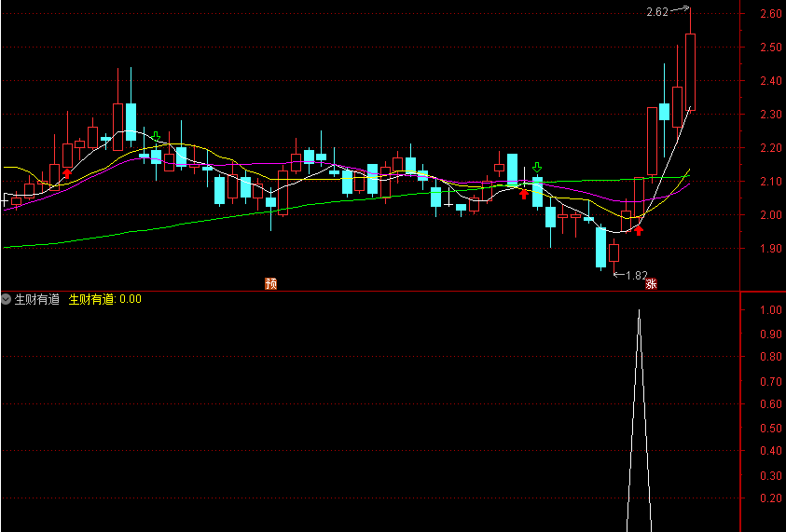Click the yellow 生财有道: 0.00 value readout
The height and width of the screenshot is (532, 786).
pyautogui.click(x=104, y=300)
